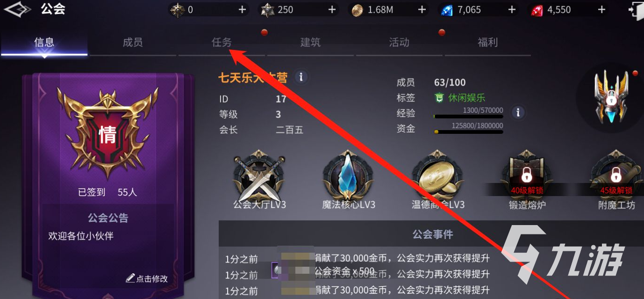Image resolution: width=644 pixels, height=299 pixels.
Task: Switch to the 任务 tab
Action: click(x=222, y=43)
